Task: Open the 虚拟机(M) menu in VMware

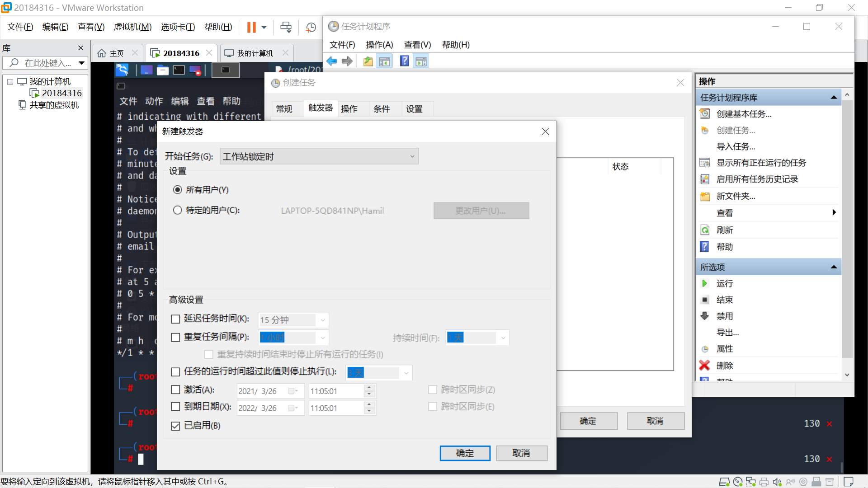Action: pyautogui.click(x=132, y=27)
